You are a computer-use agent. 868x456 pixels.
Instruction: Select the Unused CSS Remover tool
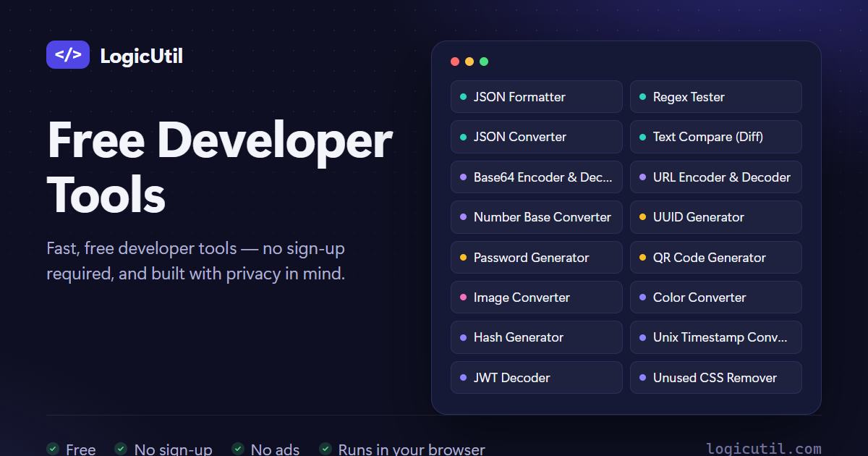coord(716,378)
